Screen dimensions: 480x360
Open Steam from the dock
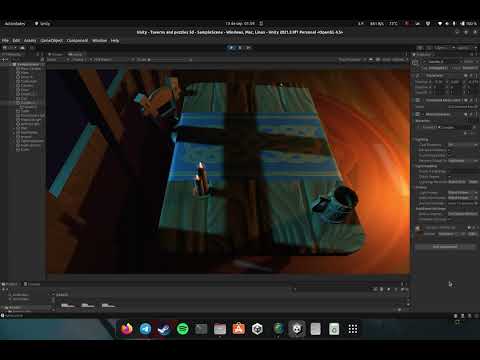click(164, 329)
